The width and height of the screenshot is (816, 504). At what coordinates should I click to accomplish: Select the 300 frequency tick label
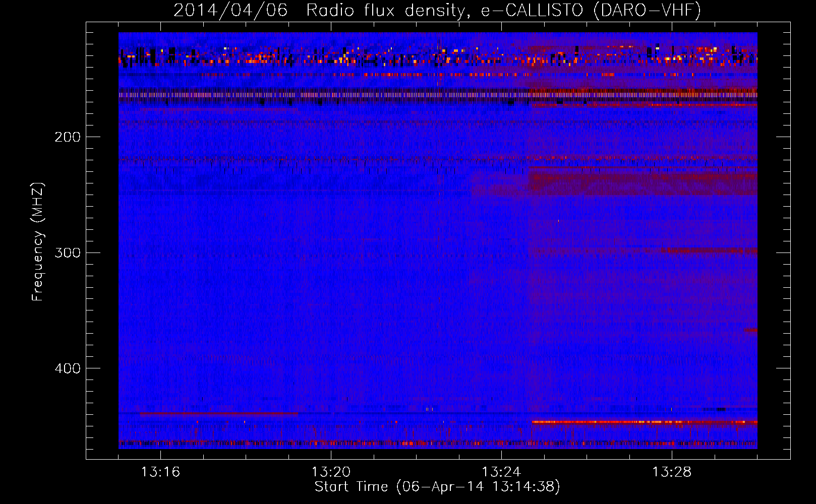coord(68,253)
